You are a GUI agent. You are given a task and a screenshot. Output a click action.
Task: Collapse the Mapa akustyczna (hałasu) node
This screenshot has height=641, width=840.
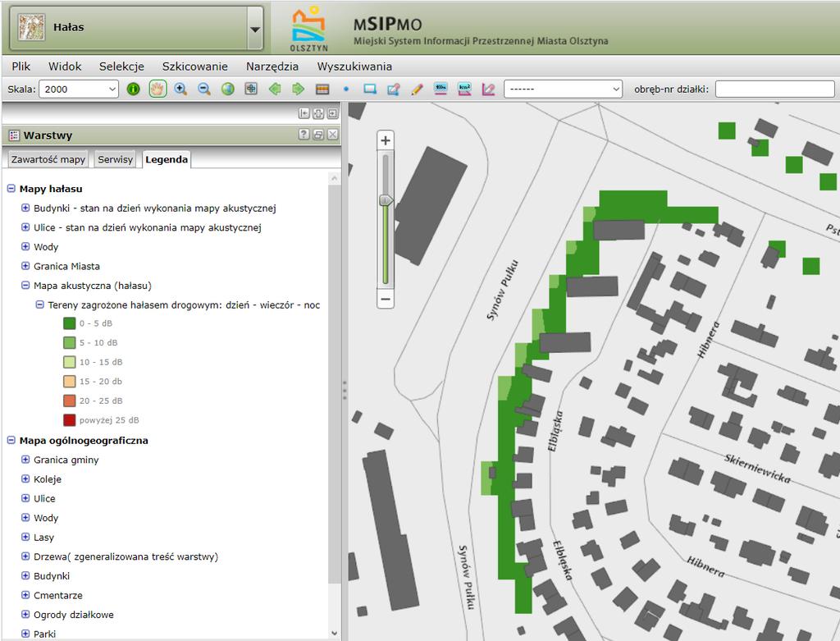click(x=25, y=285)
